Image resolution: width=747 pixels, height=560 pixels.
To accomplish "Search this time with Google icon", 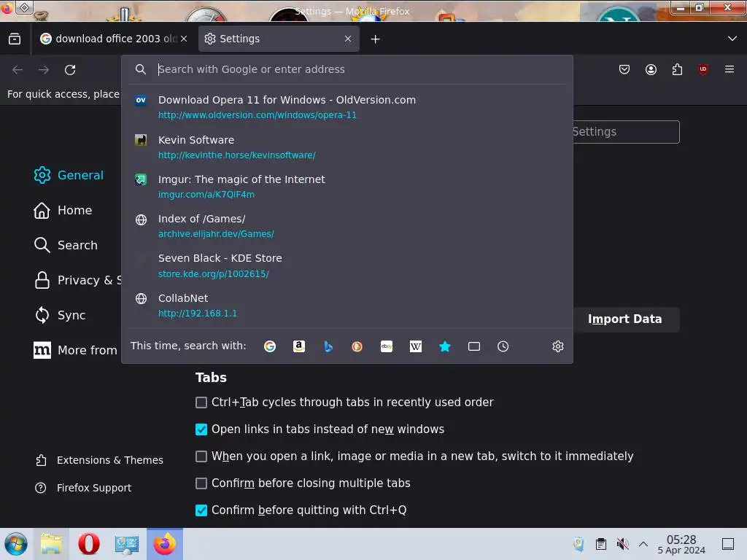I will pos(270,346).
